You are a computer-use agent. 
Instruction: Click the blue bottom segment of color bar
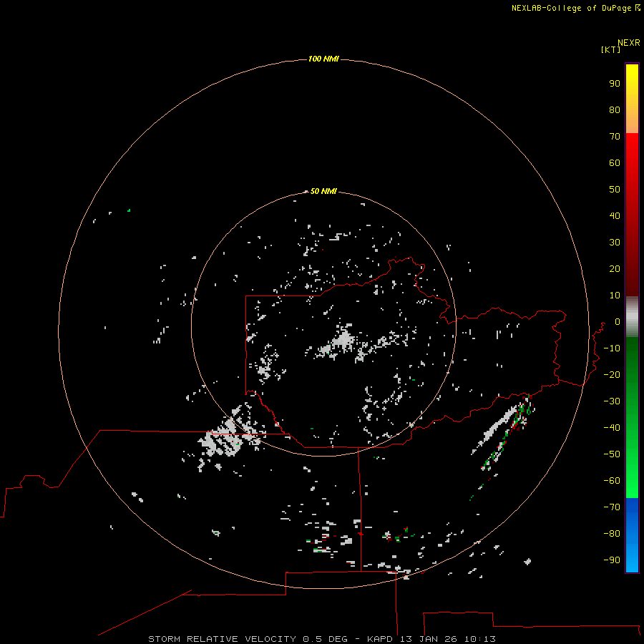pos(632,535)
